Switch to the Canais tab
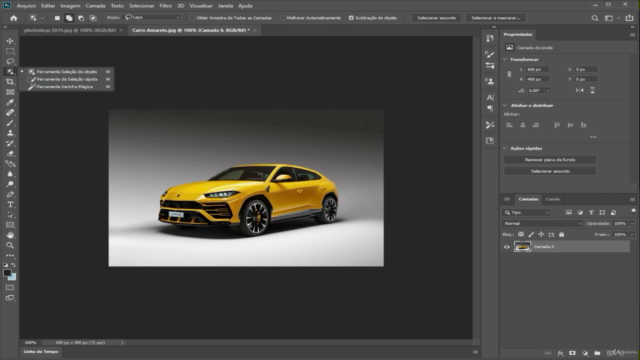The width and height of the screenshot is (640, 360). 553,199
